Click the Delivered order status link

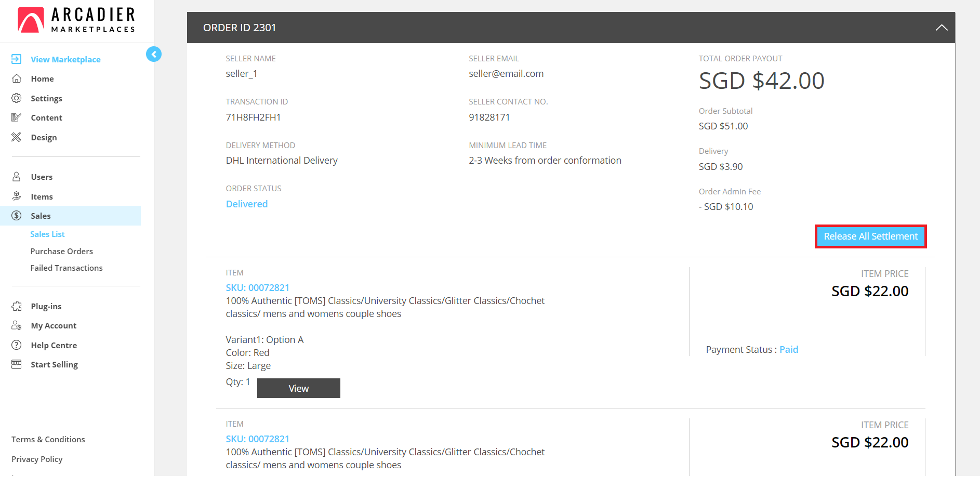click(x=247, y=204)
